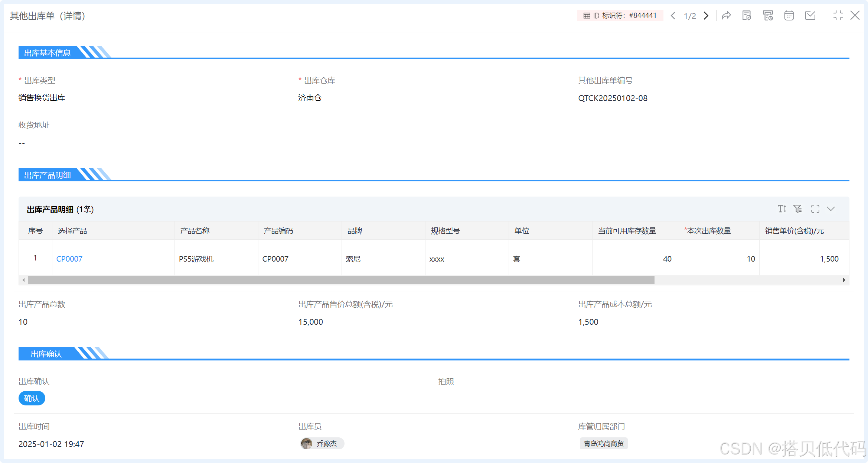Click the 青岛鸿尚商贸 department tag
Screen dimensions: 868x463
[x=604, y=443]
